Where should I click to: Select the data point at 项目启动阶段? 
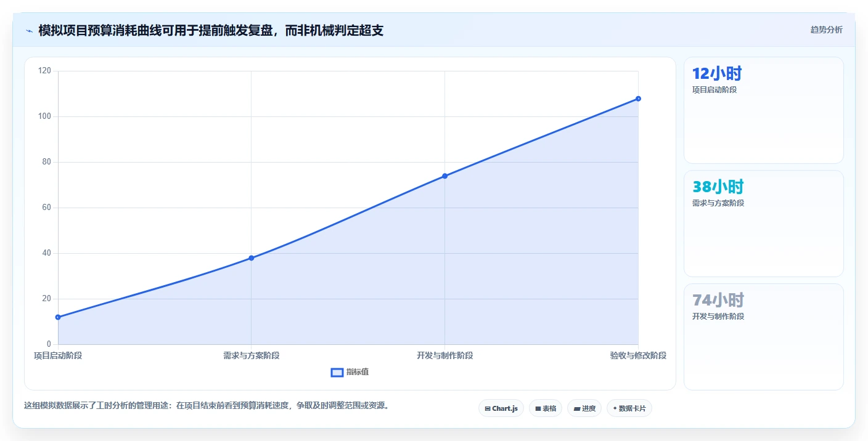pyautogui.click(x=58, y=317)
